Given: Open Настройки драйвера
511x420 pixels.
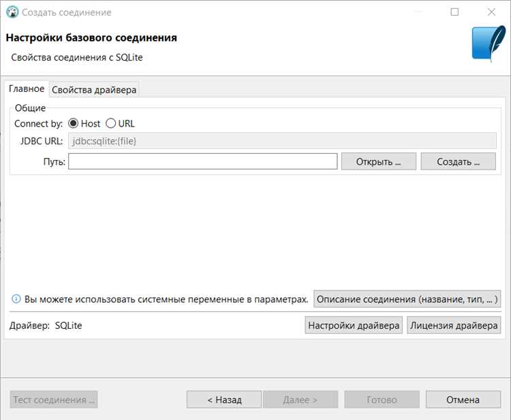Looking at the screenshot, I should coord(354,325).
